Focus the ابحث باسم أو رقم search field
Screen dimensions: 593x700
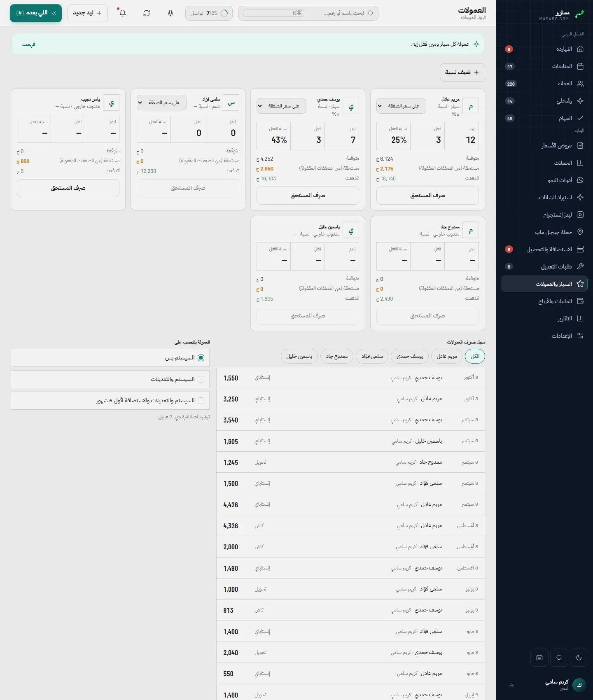(x=308, y=13)
